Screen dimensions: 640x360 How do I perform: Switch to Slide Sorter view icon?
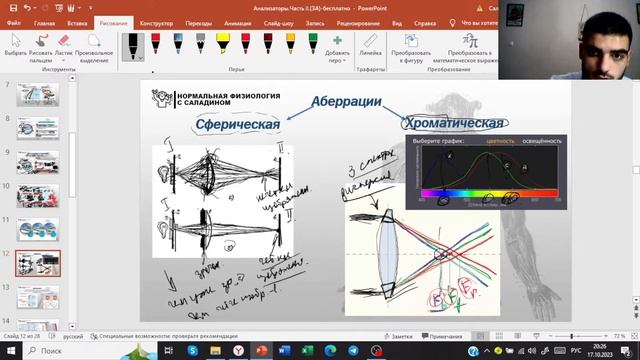pos(499,336)
